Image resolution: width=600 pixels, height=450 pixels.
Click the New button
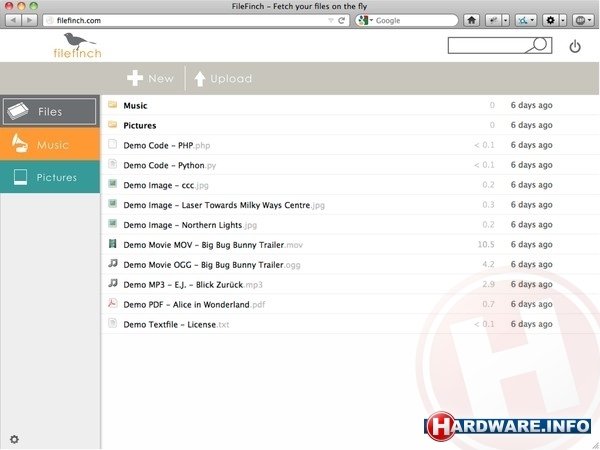pyautogui.click(x=151, y=78)
